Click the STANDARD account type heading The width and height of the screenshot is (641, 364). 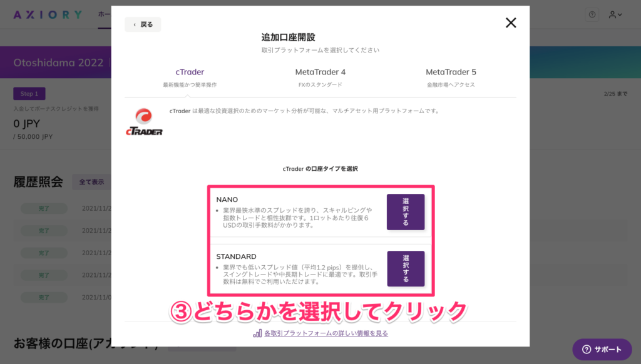[x=236, y=256]
